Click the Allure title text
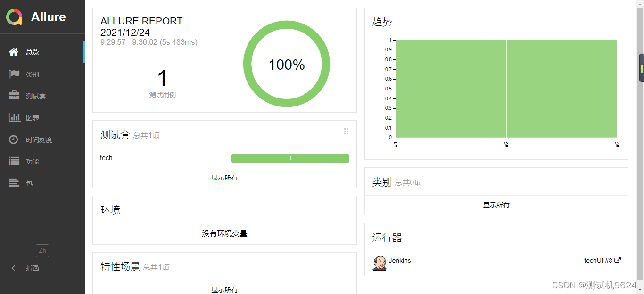 point(49,17)
